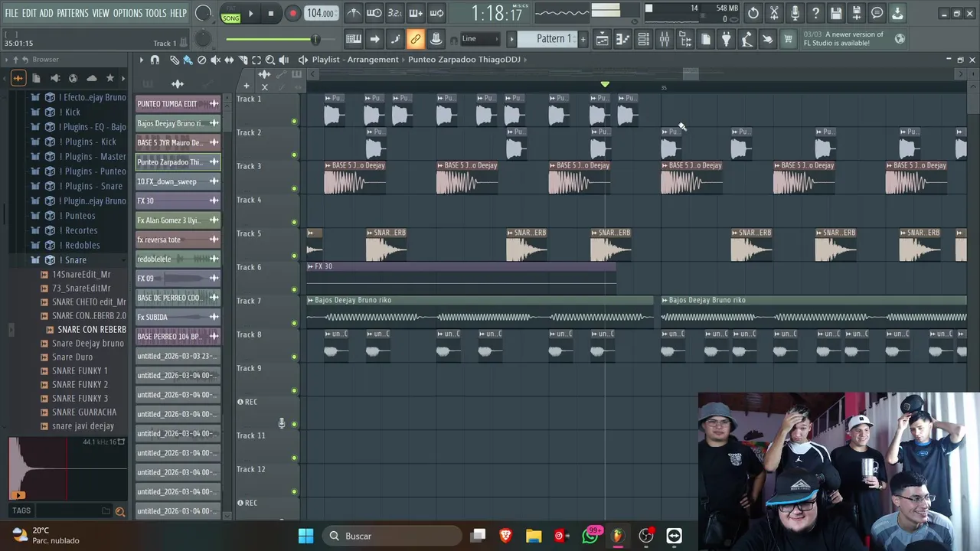Open the Line snap dropdown

479,39
